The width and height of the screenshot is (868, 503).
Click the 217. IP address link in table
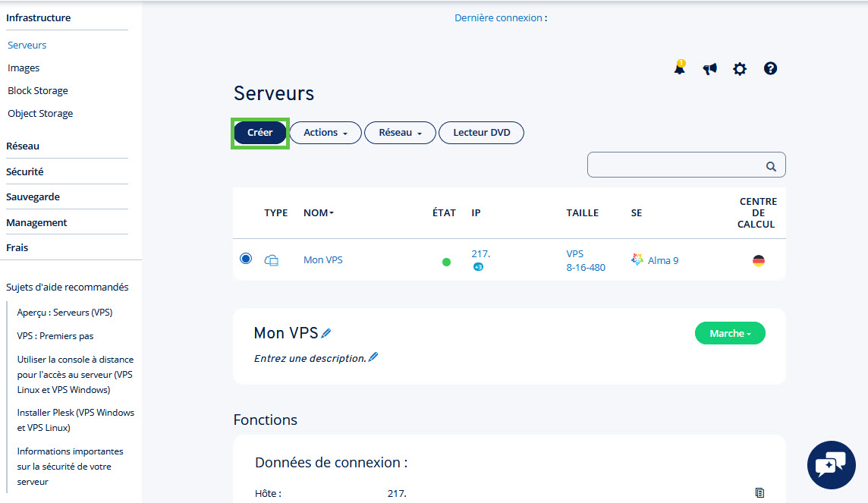coord(481,254)
